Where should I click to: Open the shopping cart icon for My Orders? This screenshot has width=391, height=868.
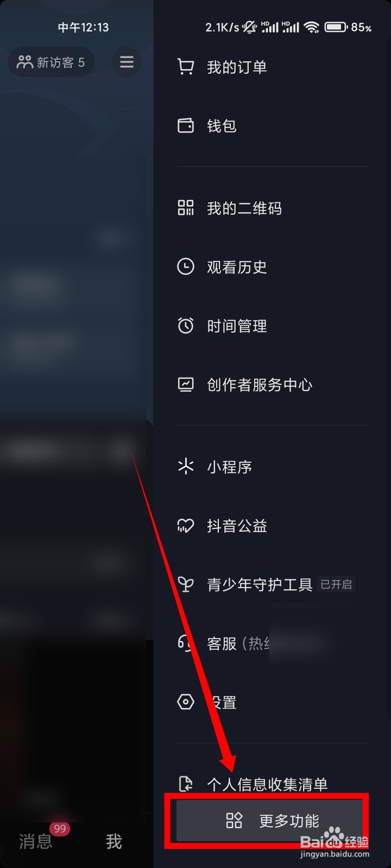click(186, 67)
